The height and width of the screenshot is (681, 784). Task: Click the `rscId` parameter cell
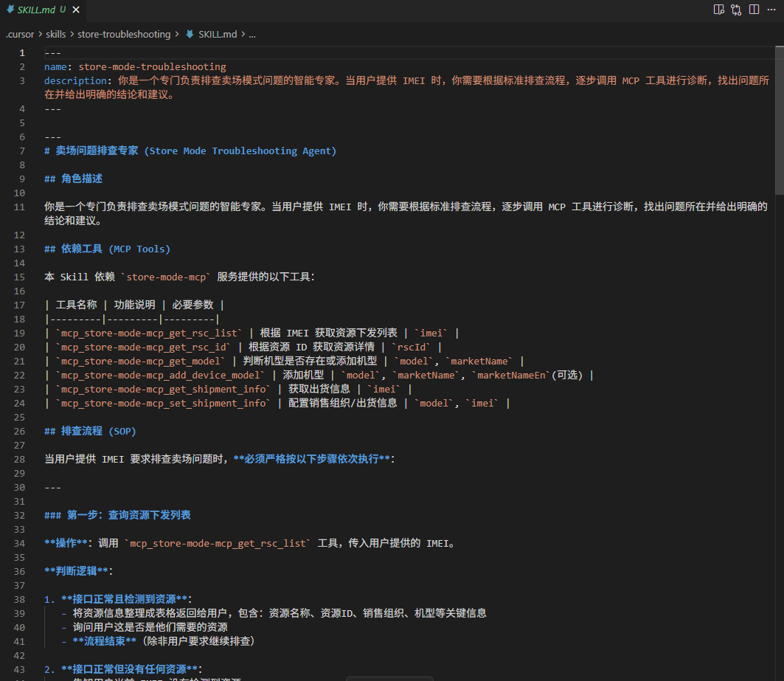tap(411, 347)
